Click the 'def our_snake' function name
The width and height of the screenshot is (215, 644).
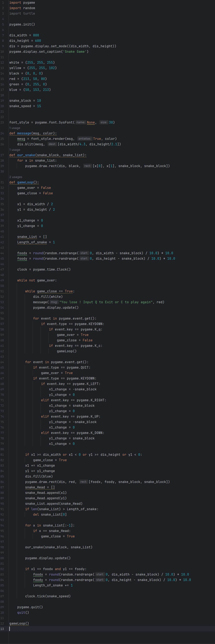coord(26,155)
